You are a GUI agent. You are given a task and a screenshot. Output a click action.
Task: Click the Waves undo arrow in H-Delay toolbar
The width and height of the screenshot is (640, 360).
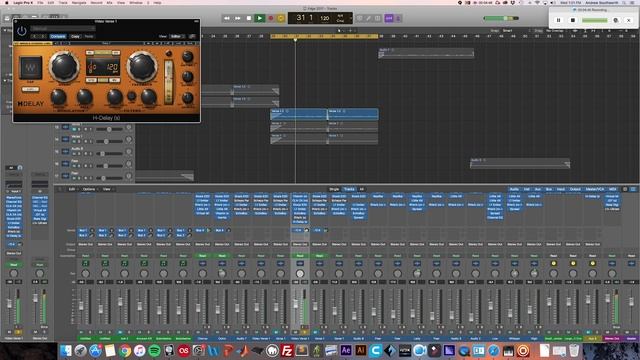[x=57, y=43]
